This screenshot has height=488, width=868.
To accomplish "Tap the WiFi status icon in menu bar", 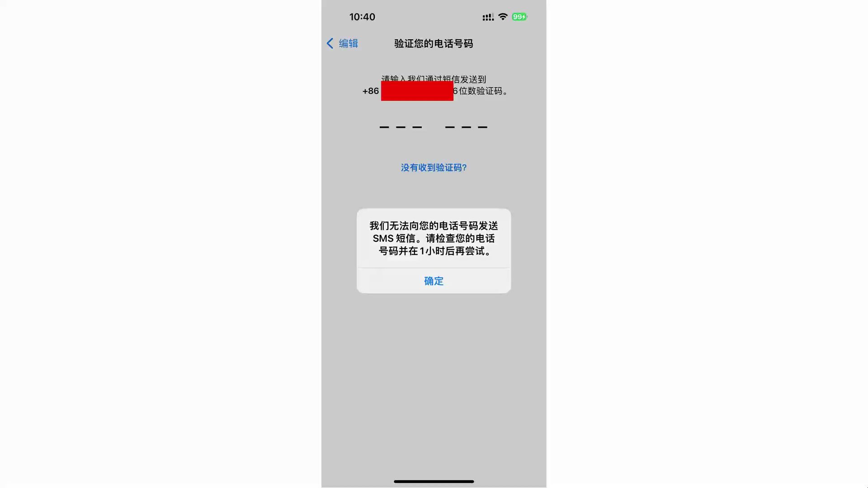I will [x=503, y=17].
